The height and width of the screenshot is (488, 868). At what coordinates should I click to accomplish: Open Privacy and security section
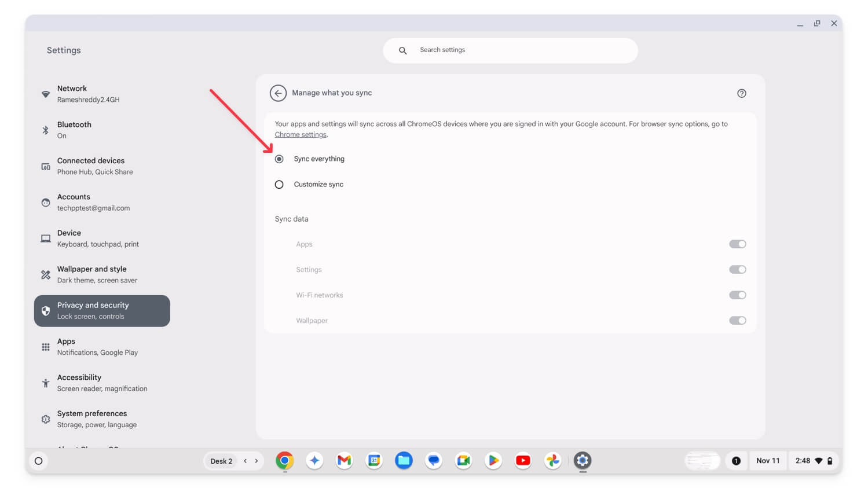[102, 311]
